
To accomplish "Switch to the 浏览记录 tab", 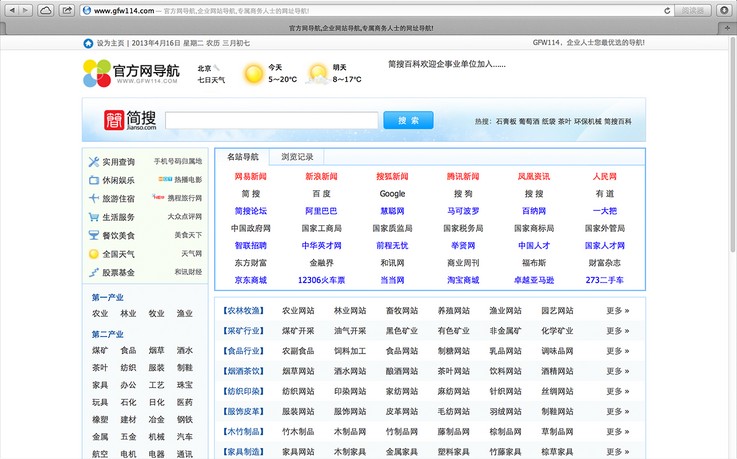I will tap(297, 157).
